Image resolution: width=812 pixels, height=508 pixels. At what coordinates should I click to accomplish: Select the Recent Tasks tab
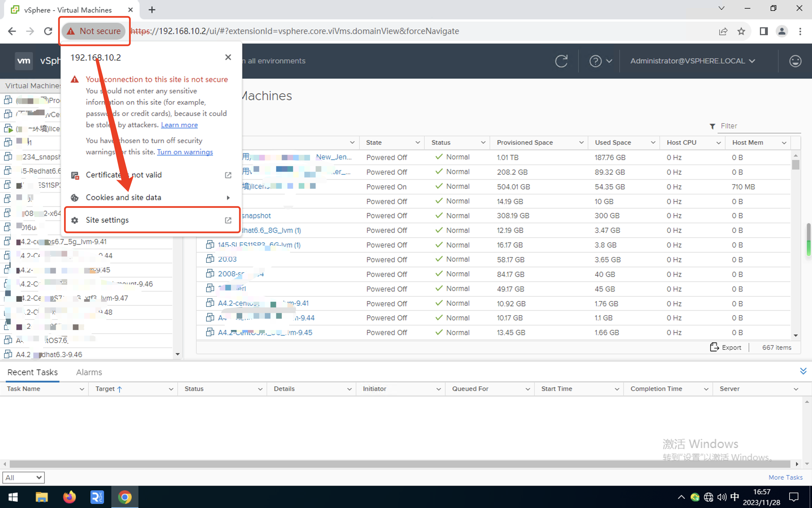[x=32, y=372]
